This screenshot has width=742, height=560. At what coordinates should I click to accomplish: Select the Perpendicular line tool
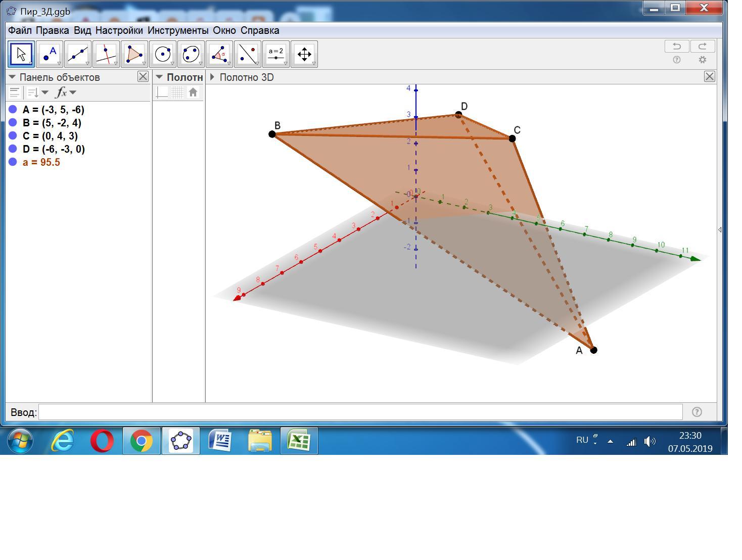click(x=106, y=54)
